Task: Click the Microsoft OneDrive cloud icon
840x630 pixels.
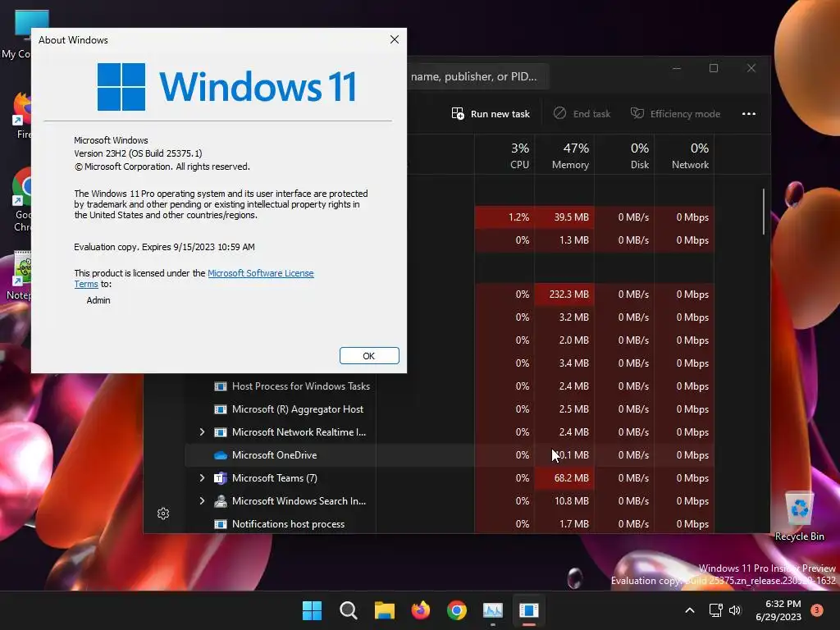Action: point(220,455)
